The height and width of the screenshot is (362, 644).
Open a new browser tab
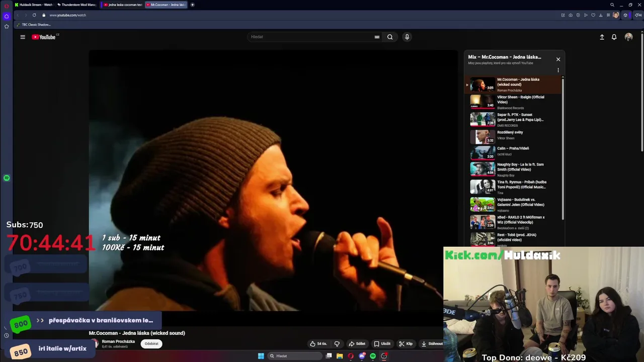pos(192,5)
